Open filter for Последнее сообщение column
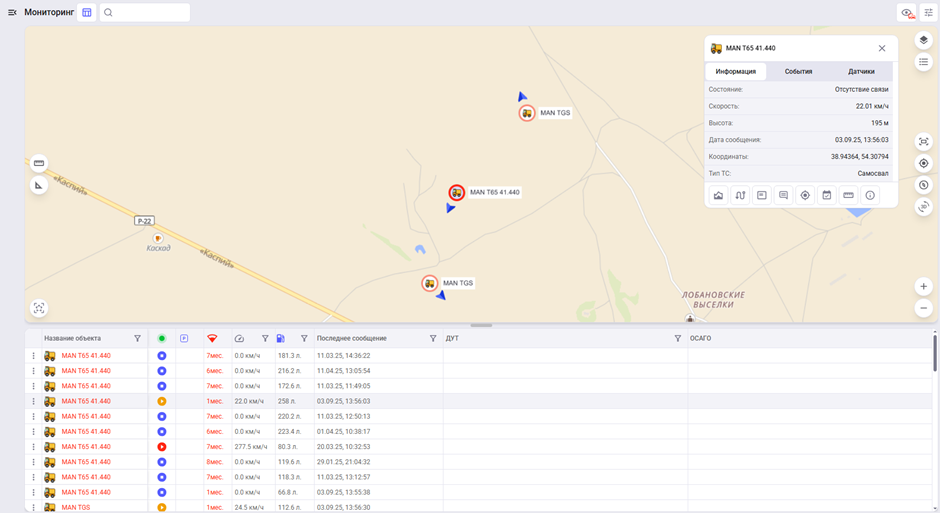The image size is (940, 513). click(433, 339)
